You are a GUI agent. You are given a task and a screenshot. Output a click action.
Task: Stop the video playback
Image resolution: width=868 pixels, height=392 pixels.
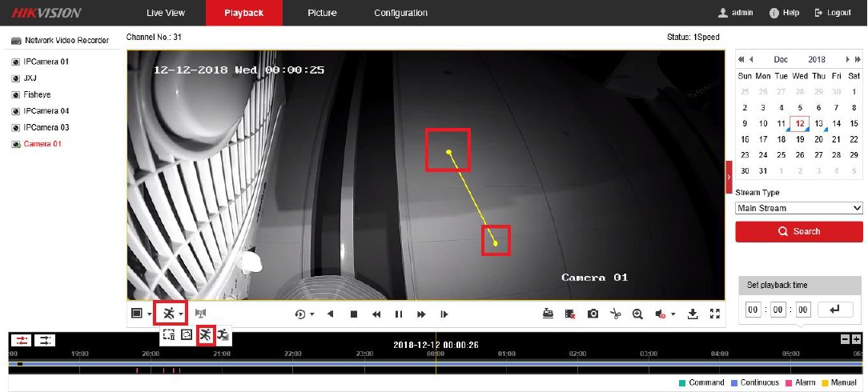[353, 314]
